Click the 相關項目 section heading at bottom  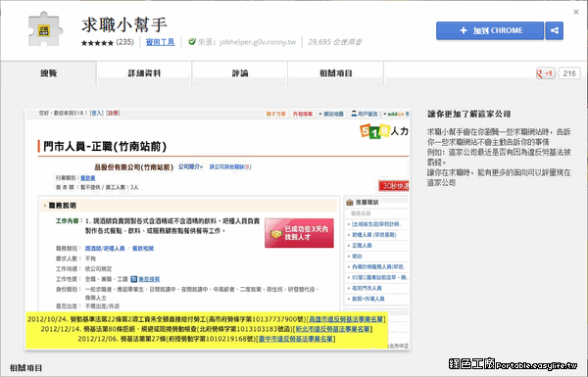pos(25,367)
